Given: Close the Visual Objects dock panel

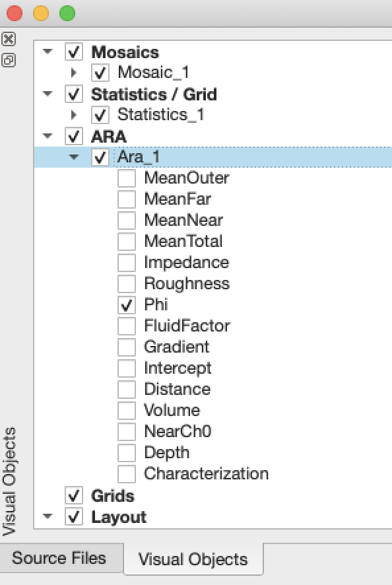Looking at the screenshot, I should [8, 39].
